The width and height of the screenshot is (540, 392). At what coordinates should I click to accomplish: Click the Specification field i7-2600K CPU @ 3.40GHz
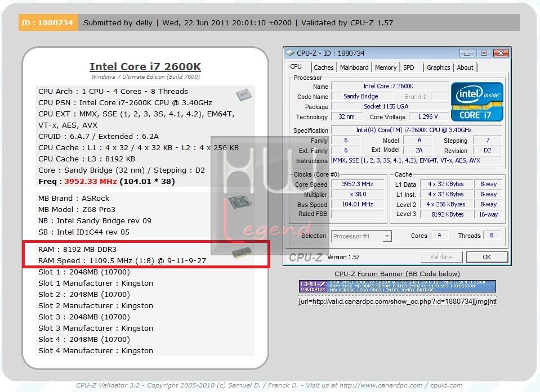tap(417, 130)
